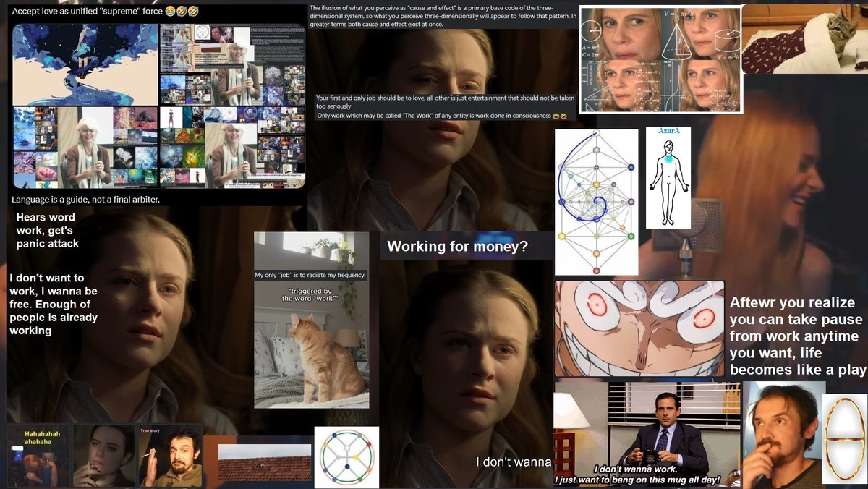
Task: Click the 'Accept love as unified supreme force' text
Action: 104,12
